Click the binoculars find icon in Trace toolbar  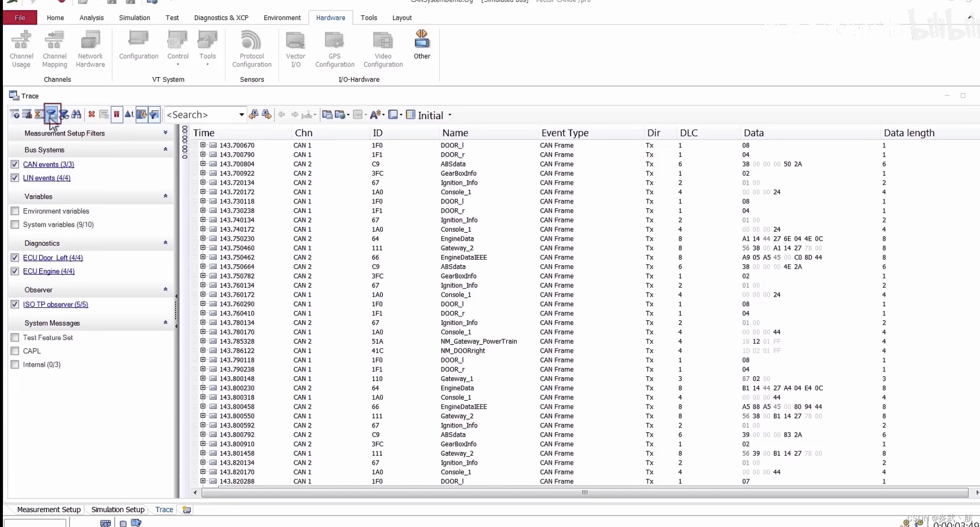tap(76, 114)
